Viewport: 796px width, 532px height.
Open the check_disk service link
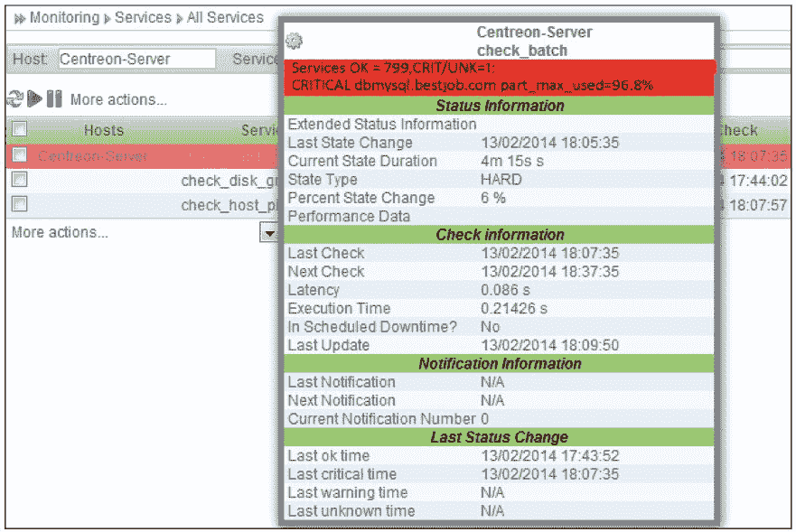228,181
